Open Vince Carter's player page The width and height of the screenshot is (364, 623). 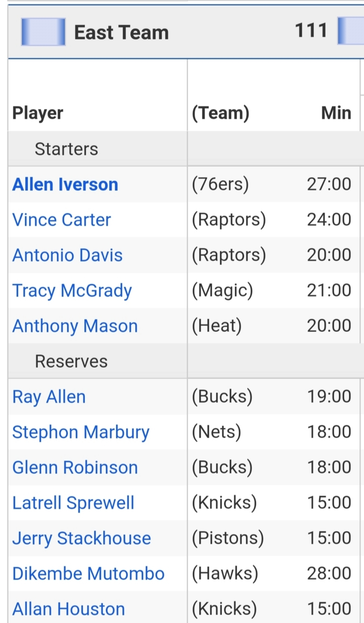62,220
